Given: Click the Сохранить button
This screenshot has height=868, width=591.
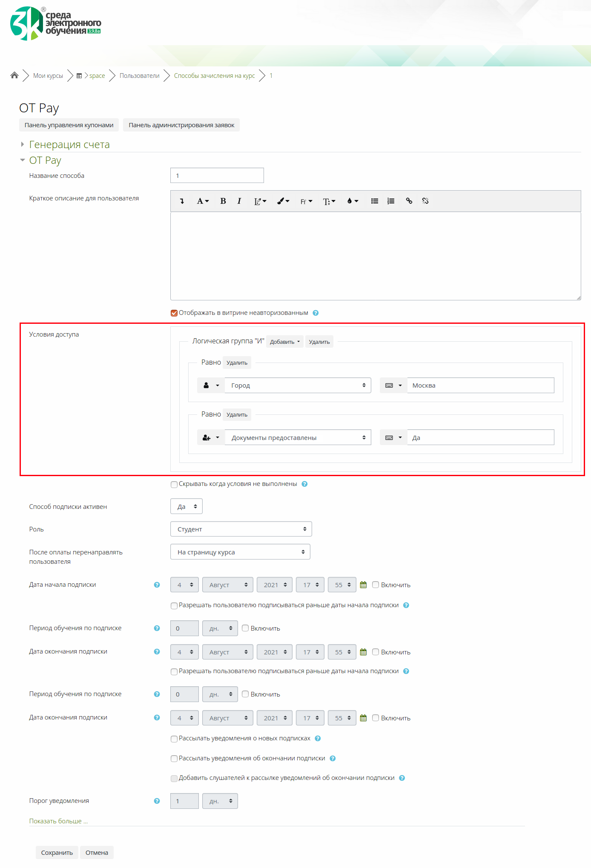Looking at the screenshot, I should click(57, 852).
